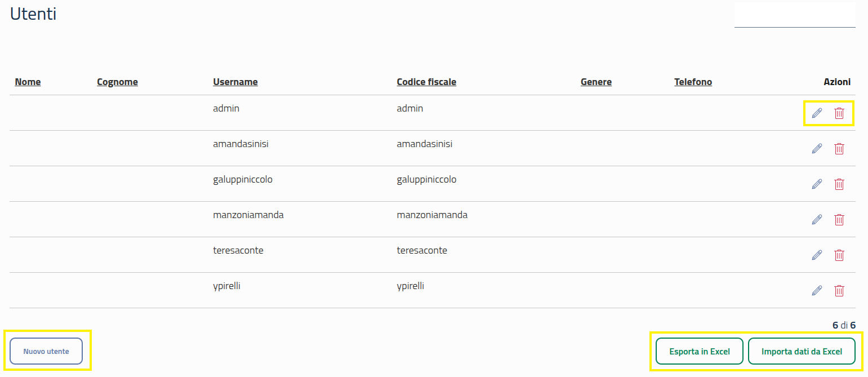
Task: Delete the teresaconte user
Action: tap(839, 255)
